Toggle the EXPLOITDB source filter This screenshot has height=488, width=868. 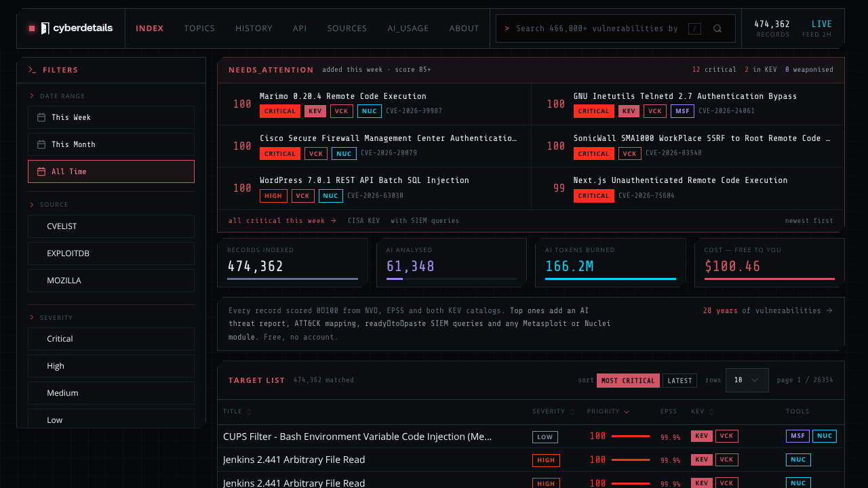111,253
